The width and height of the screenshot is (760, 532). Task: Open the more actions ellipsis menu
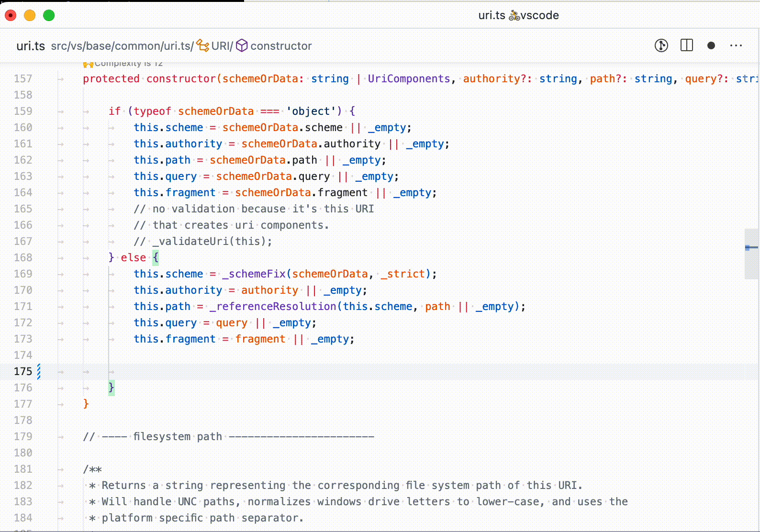(x=736, y=45)
